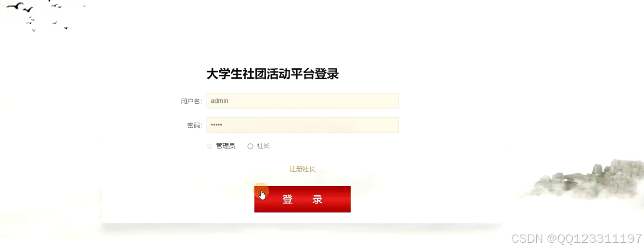Open the 注册社长 registration link
Screen dimensions: 644x249
(x=303, y=169)
